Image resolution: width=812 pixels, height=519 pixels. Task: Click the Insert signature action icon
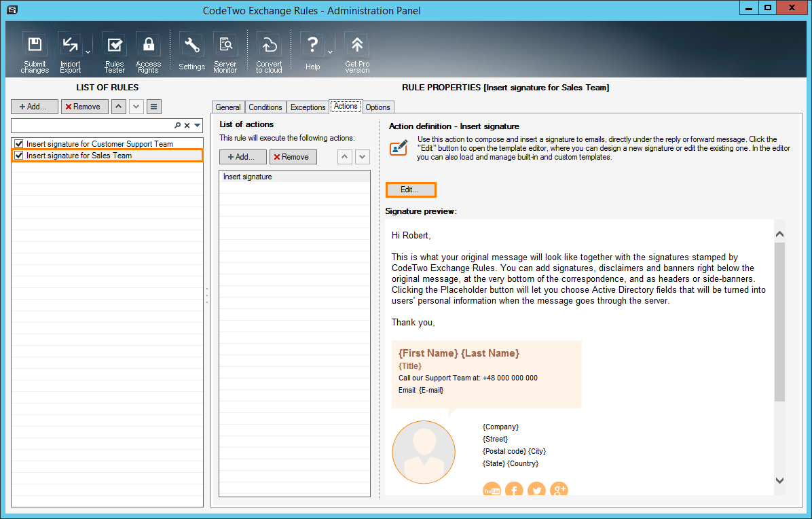pos(399,147)
